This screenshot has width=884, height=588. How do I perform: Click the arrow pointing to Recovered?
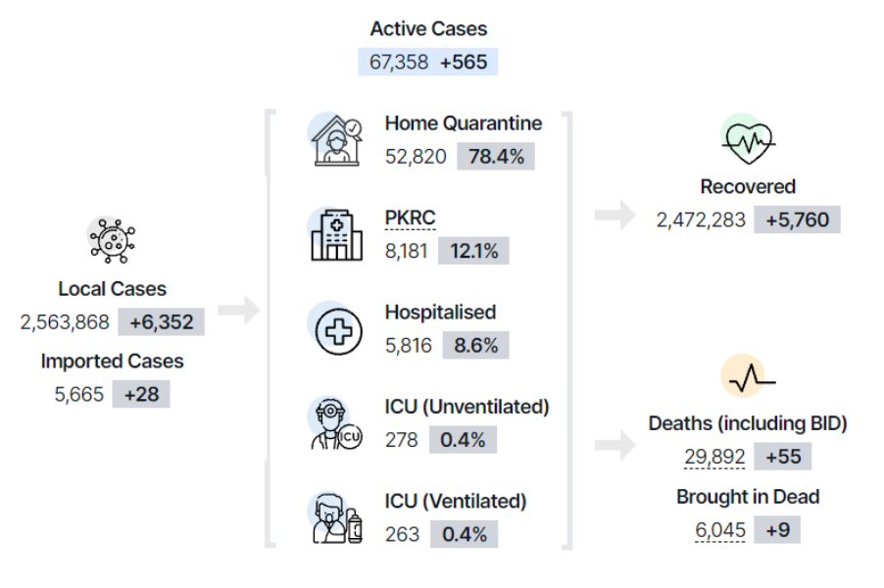click(614, 215)
